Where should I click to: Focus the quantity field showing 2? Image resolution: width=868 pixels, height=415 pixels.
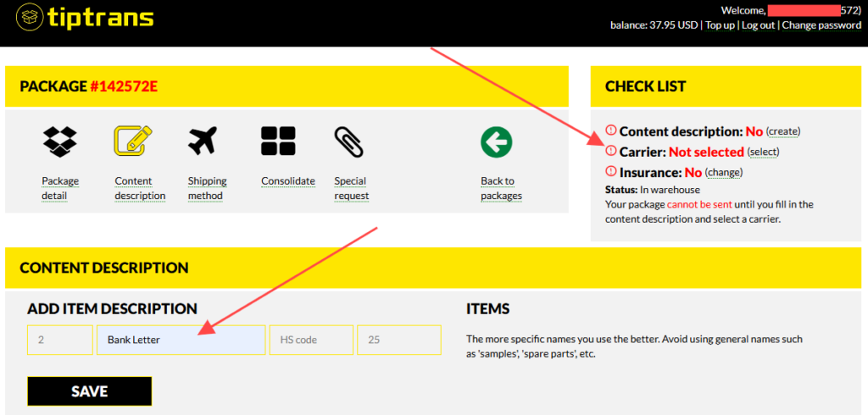click(60, 340)
